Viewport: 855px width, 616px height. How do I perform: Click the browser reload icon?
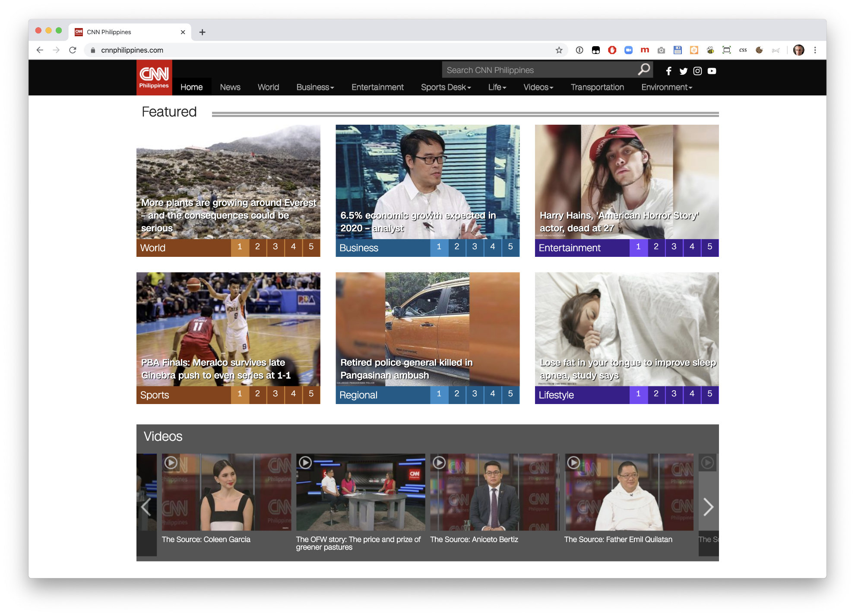pos(73,50)
